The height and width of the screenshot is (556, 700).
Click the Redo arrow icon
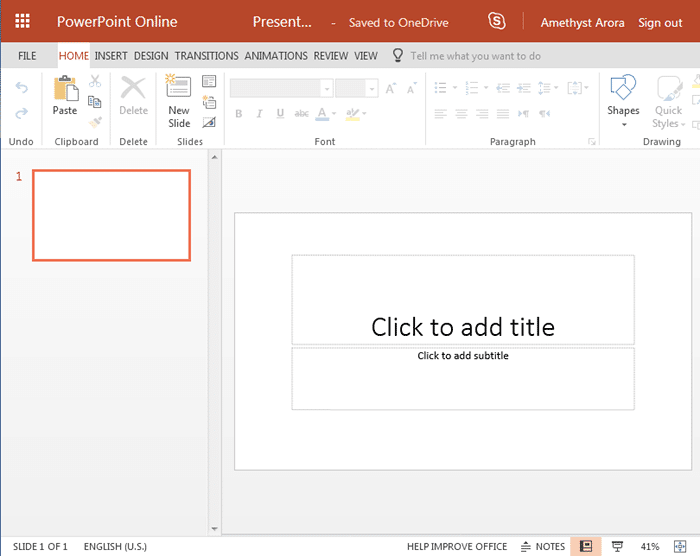pos(21,113)
